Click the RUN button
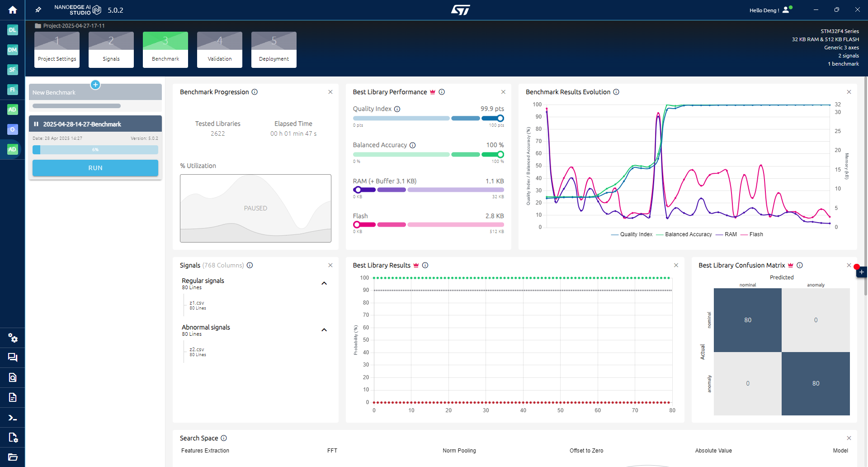 click(x=95, y=168)
